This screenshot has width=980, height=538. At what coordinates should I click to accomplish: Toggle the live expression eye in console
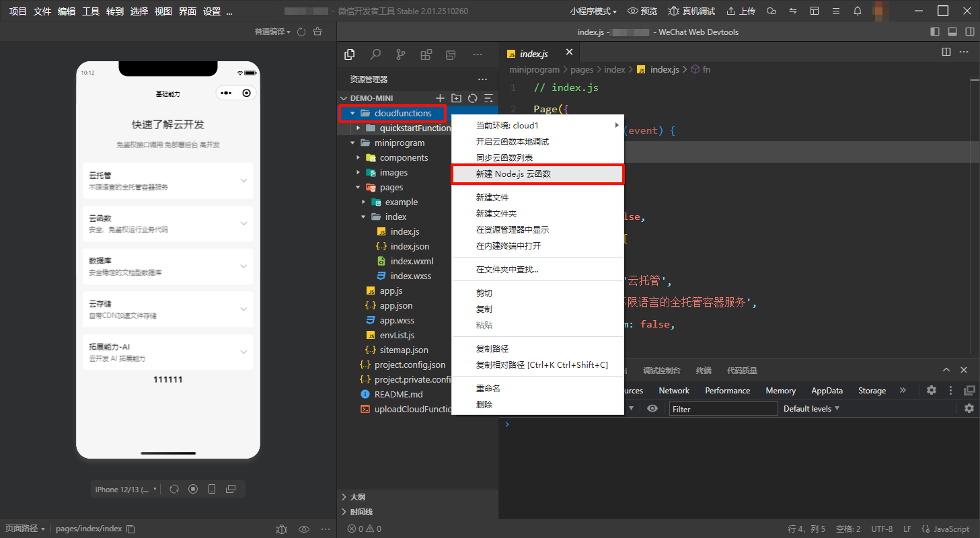click(x=652, y=409)
